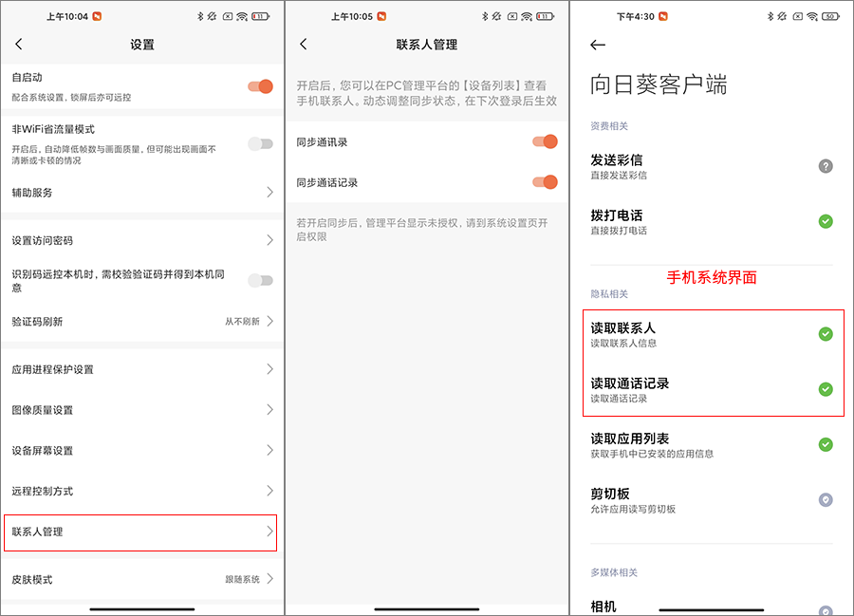Open 设置访问密码 via its chevron
854x616 pixels.
coord(269,239)
